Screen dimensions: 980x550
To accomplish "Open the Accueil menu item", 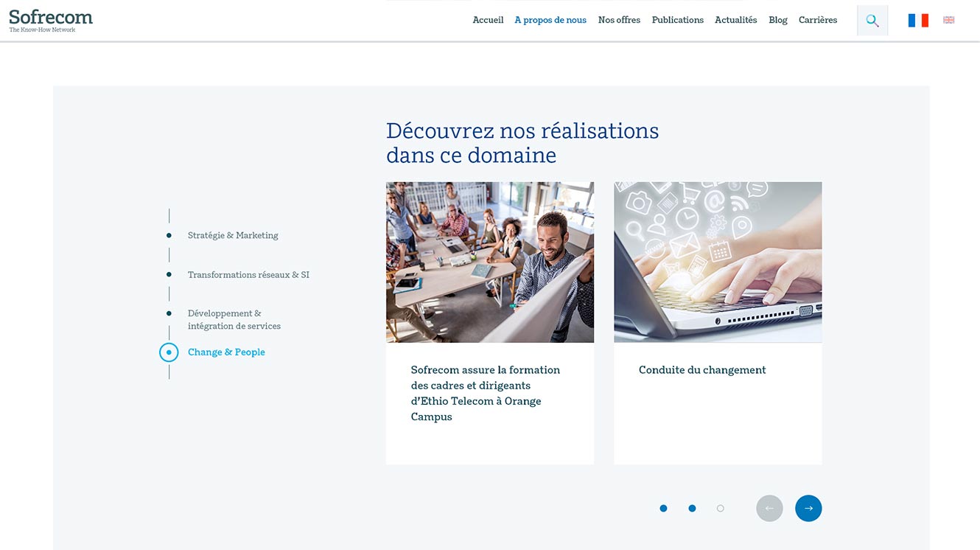I will tap(488, 20).
